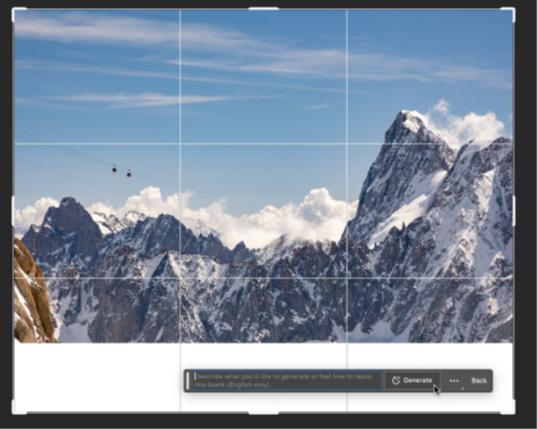Click the upper-left crop grid intersection
The height and width of the screenshot is (429, 537).
point(180,143)
